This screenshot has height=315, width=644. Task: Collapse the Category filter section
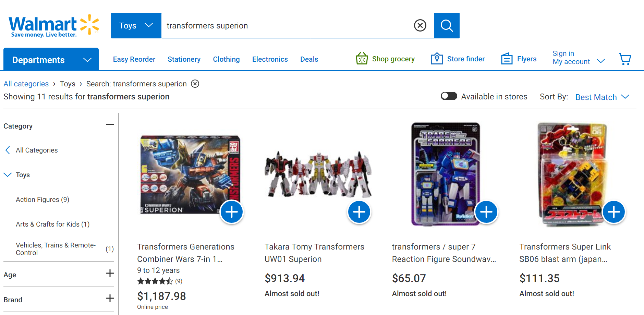point(110,125)
